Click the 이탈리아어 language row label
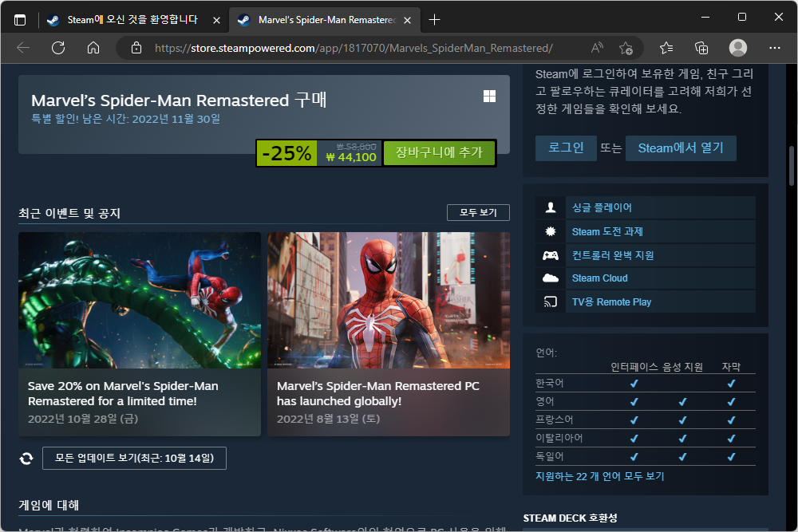 pyautogui.click(x=559, y=438)
